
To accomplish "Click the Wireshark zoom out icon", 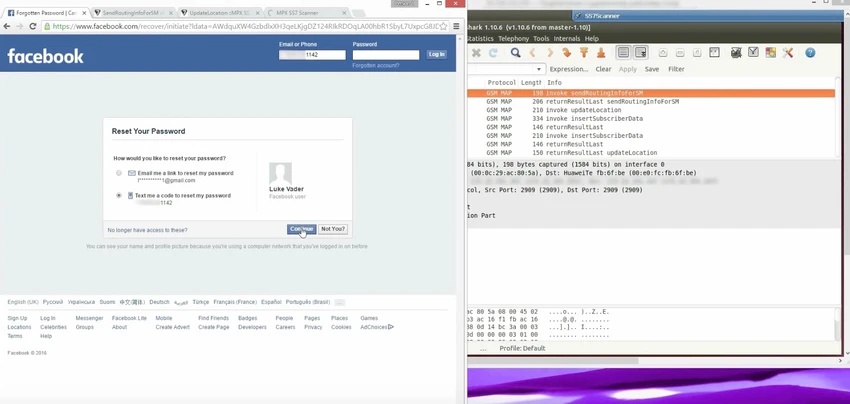I will 680,53.
